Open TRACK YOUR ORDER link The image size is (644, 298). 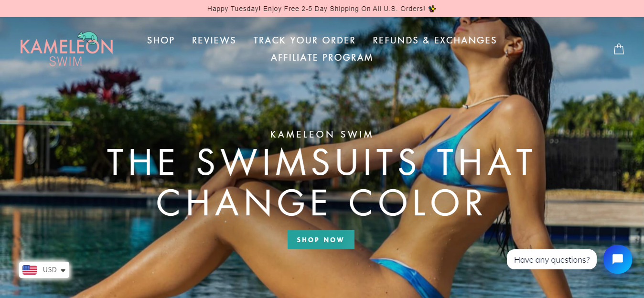tap(304, 40)
